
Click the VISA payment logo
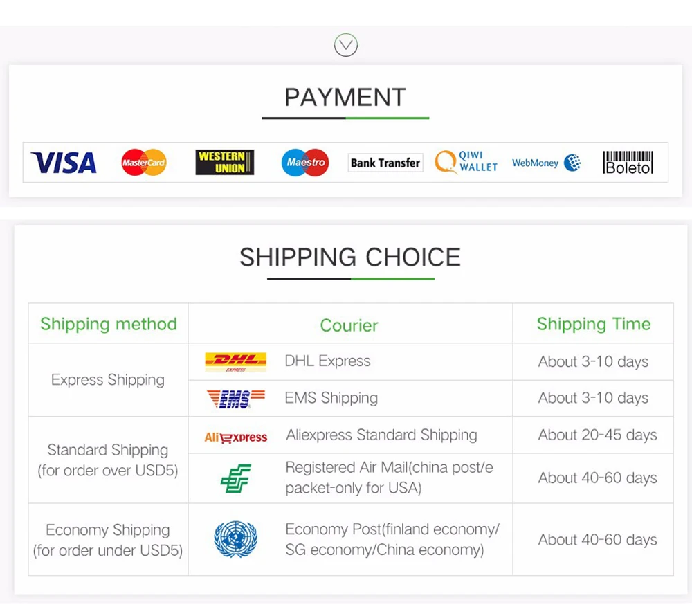pyautogui.click(x=64, y=163)
